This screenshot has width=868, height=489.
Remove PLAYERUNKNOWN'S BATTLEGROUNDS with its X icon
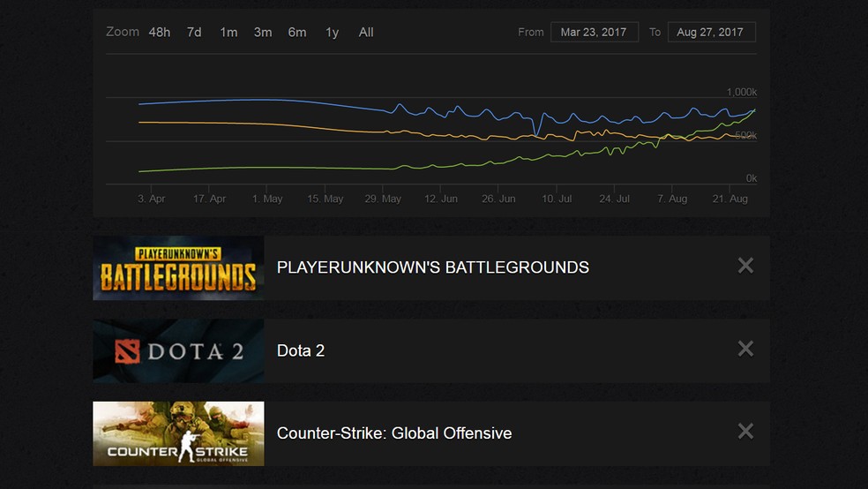coord(745,266)
